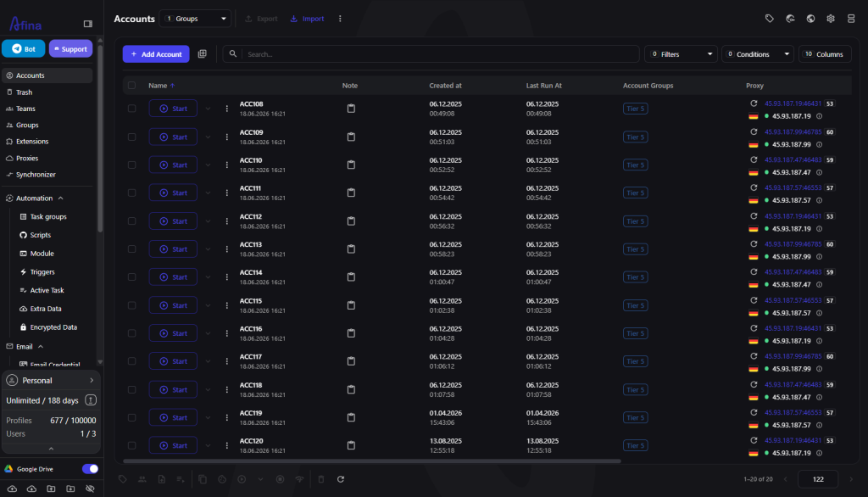Open the server stack icon top right

coord(851,19)
